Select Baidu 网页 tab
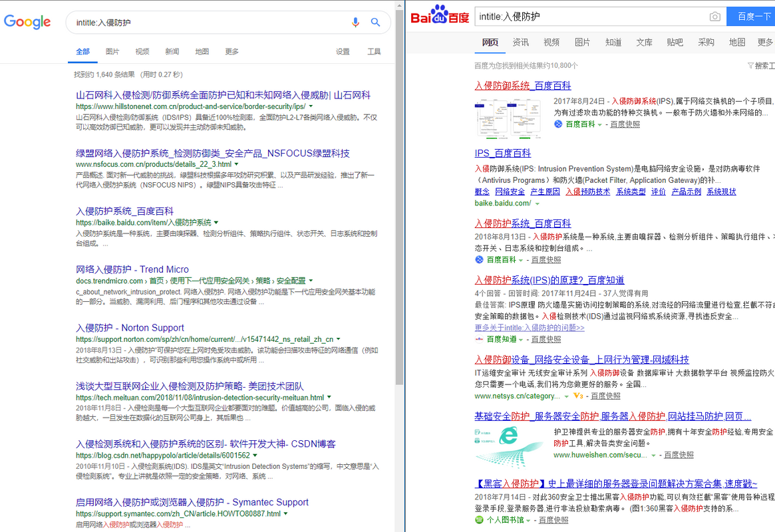The height and width of the screenshot is (532, 775). click(x=490, y=43)
